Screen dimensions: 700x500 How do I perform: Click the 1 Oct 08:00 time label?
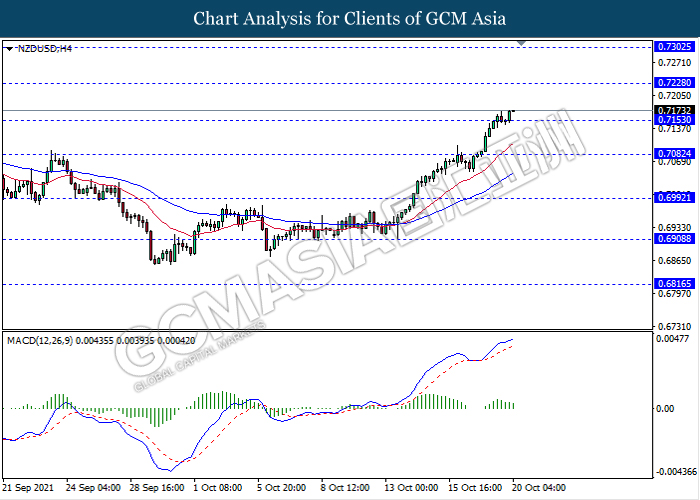point(218,487)
